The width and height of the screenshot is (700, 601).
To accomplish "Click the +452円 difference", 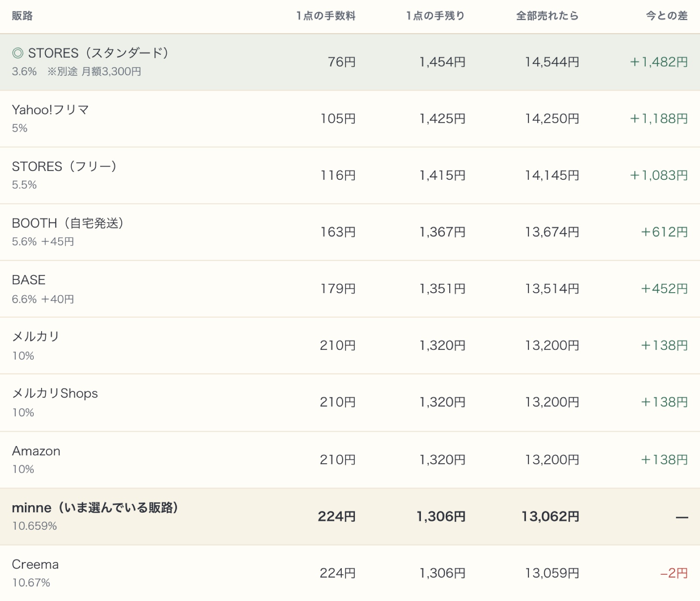I will click(665, 289).
